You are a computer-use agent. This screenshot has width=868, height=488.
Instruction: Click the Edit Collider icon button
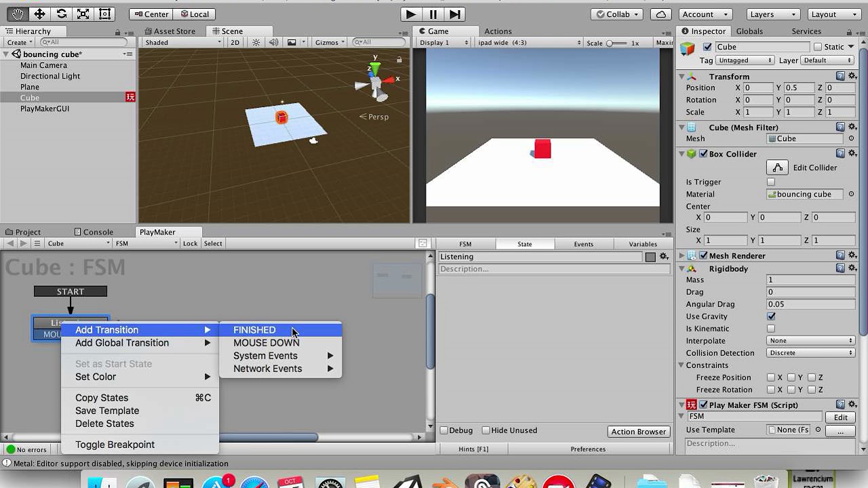click(778, 167)
